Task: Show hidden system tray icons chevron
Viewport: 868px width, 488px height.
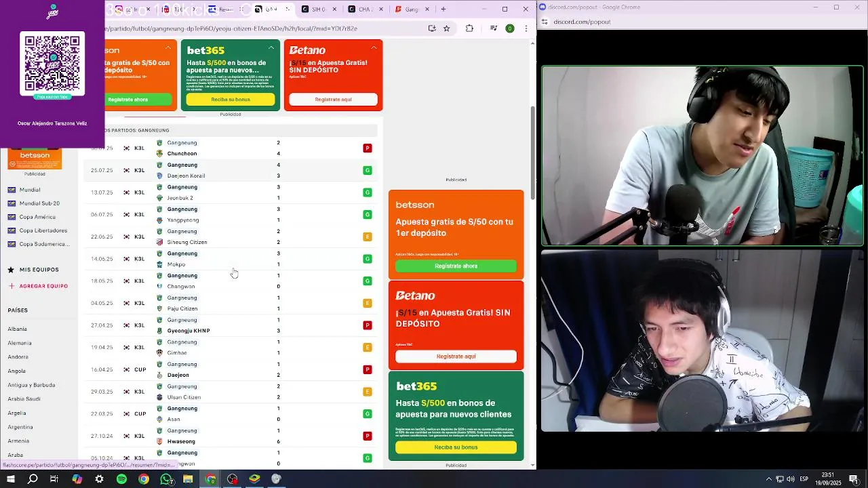Action: [769, 479]
